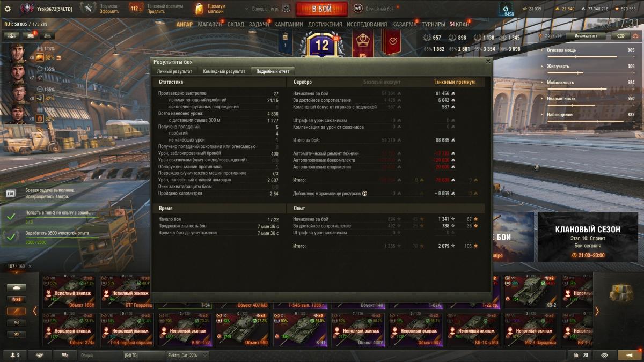
Task: Close the Результаты боя window
Action: (488, 61)
